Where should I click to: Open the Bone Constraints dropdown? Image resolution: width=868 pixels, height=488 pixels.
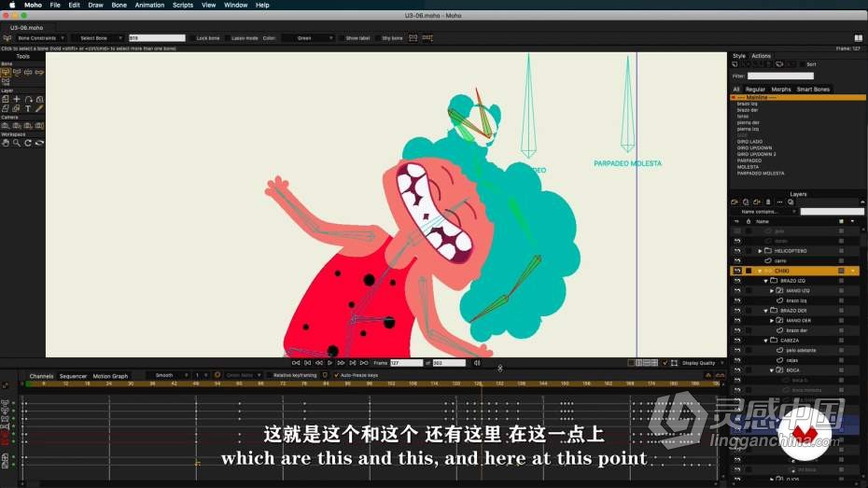click(x=40, y=38)
